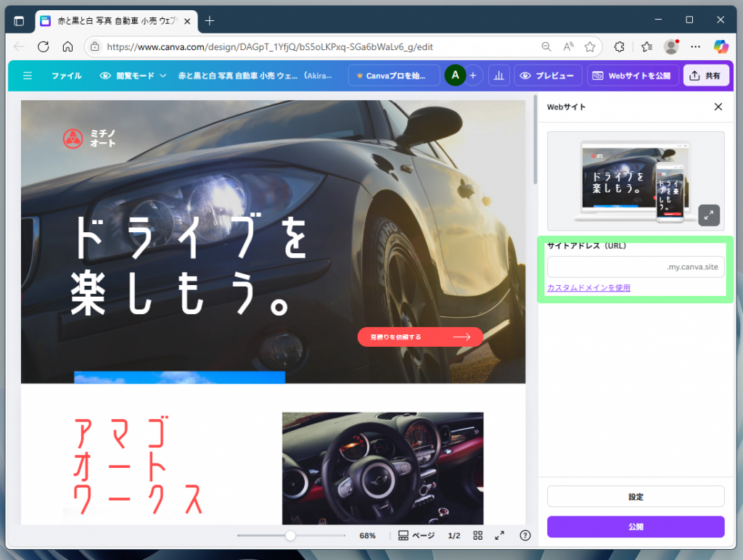Open your account menu via the A avatar
743x560 pixels.
pos(454,75)
